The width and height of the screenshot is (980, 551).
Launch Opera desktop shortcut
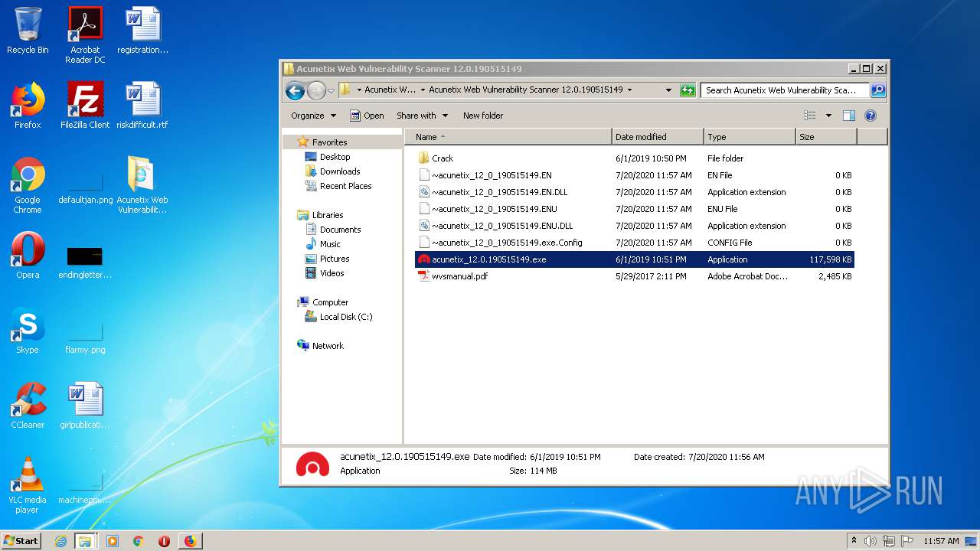[28, 256]
